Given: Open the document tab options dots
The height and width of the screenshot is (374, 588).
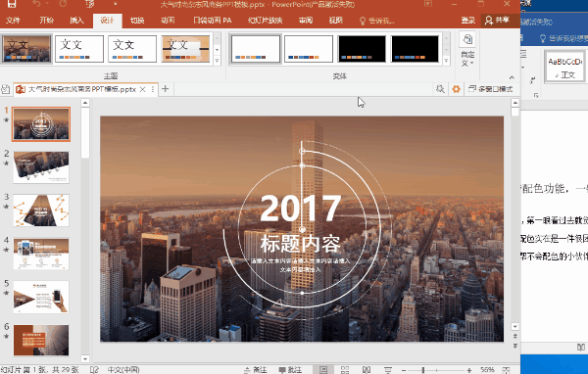Looking at the screenshot, I should coord(153,89).
